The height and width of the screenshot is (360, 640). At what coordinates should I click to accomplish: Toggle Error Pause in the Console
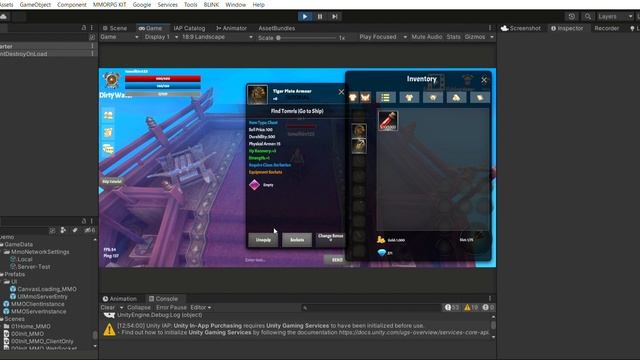pyautogui.click(x=171, y=307)
